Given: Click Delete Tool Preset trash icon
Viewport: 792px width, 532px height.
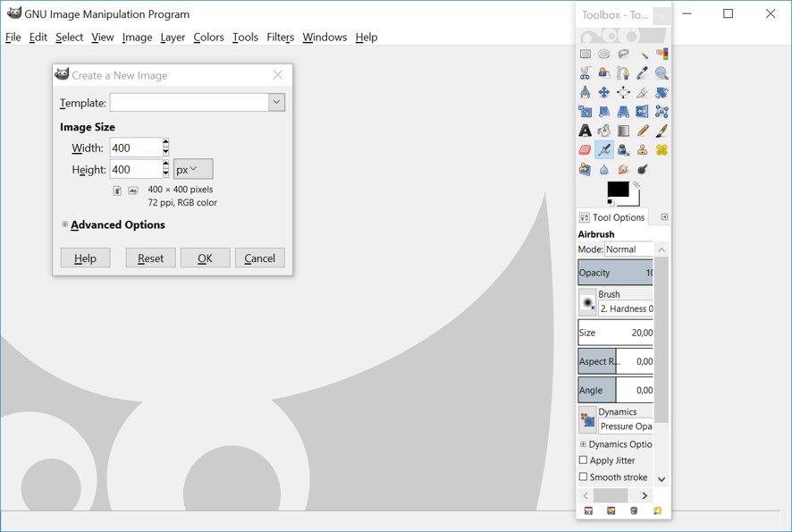Looking at the screenshot, I should click(x=634, y=511).
